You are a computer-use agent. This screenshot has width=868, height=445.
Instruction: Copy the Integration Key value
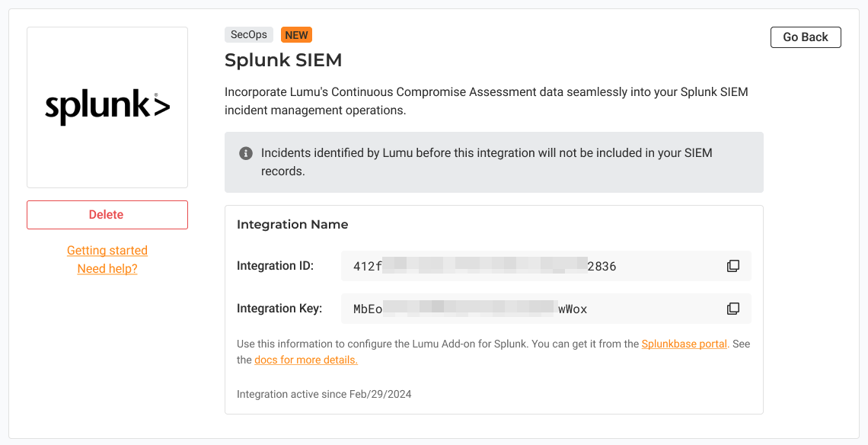(x=732, y=309)
